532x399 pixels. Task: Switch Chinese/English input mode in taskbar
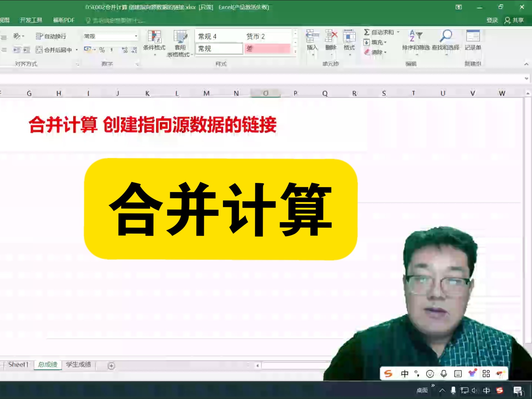pyautogui.click(x=487, y=390)
